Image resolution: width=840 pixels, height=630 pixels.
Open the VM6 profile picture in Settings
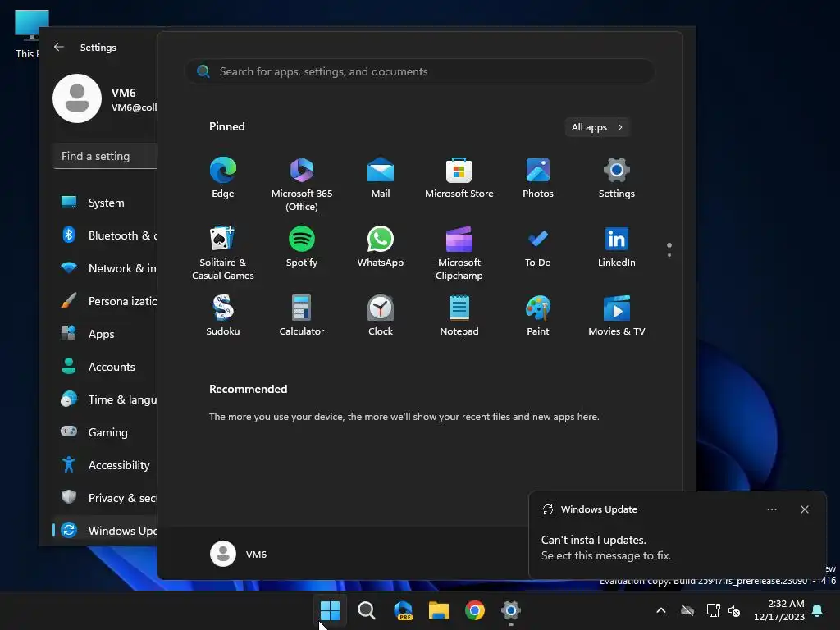[x=77, y=98]
